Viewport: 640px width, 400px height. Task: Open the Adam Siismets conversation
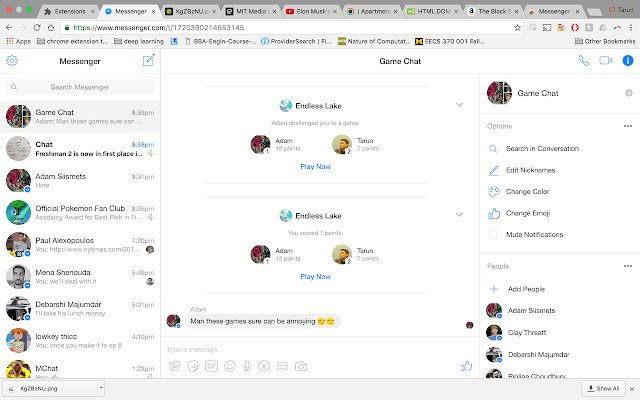(80, 180)
